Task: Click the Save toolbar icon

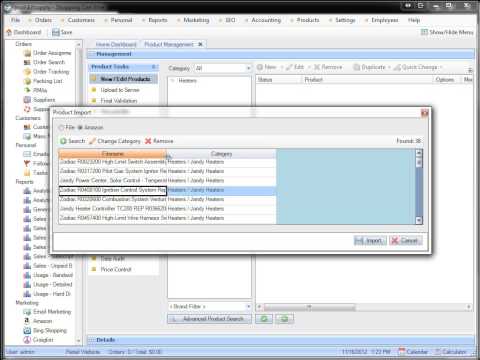Action: [56, 32]
